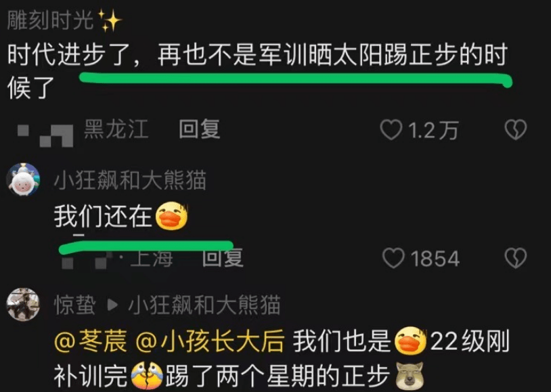Tap the reply-arrow icon after 惊蛰

point(112,305)
